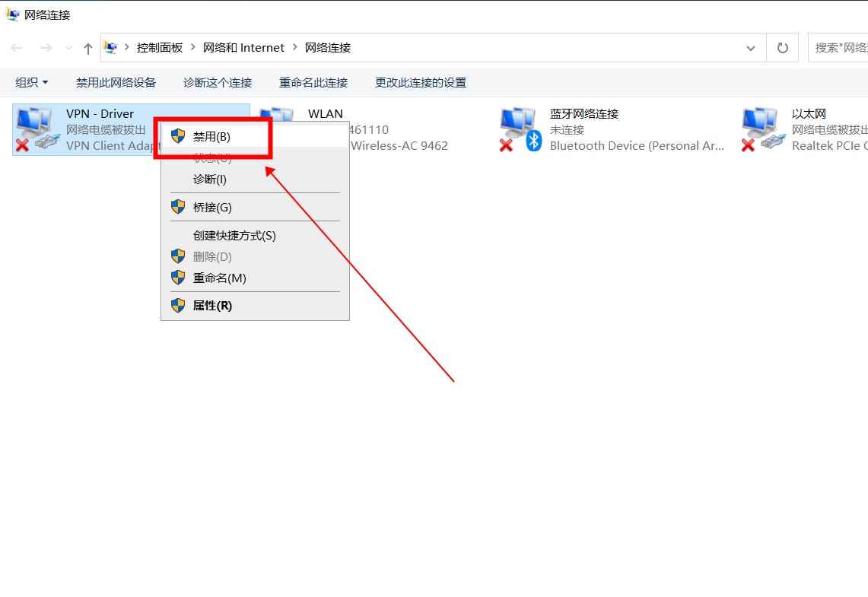Select 禁用(B) from the context menu
This screenshot has height=597, width=868.
[x=211, y=137]
